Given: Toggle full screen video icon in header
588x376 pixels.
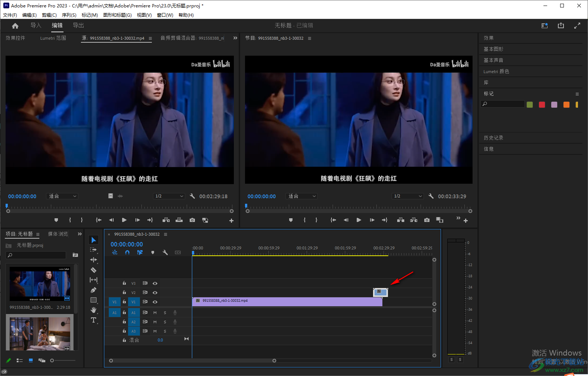Looking at the screenshot, I should tap(577, 26).
